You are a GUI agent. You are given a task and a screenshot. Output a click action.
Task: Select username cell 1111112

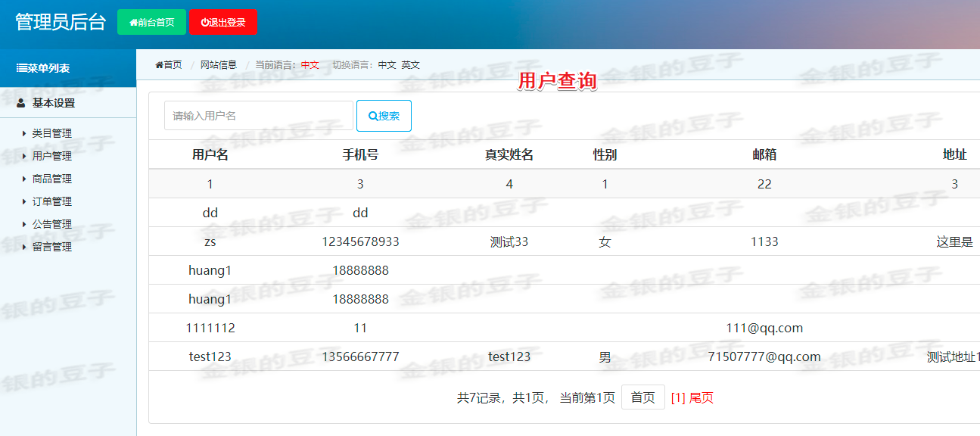210,328
